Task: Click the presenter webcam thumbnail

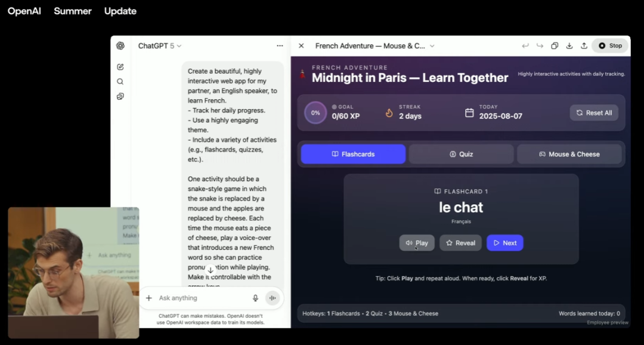Action: pyautogui.click(x=73, y=273)
